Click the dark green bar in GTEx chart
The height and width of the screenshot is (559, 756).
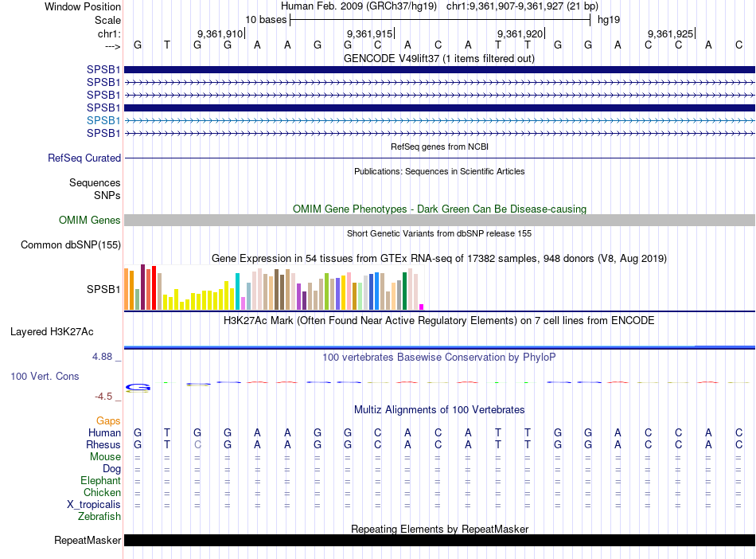[x=404, y=291]
